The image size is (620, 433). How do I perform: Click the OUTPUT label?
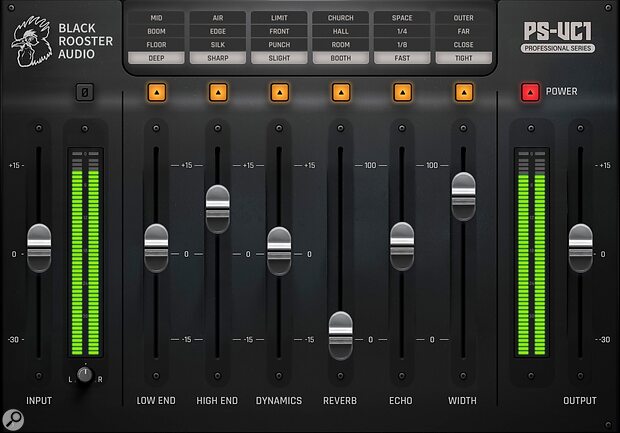580,401
